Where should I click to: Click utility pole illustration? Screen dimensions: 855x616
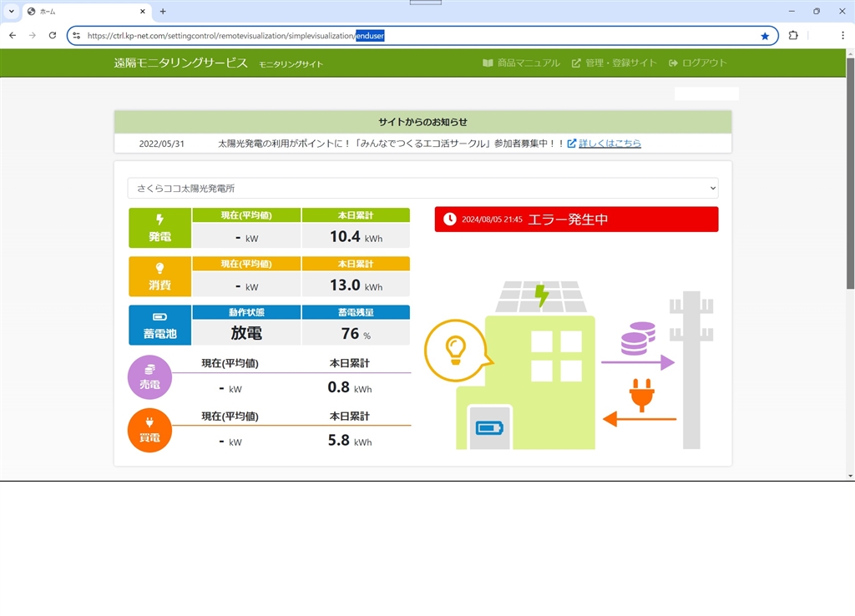(x=691, y=370)
